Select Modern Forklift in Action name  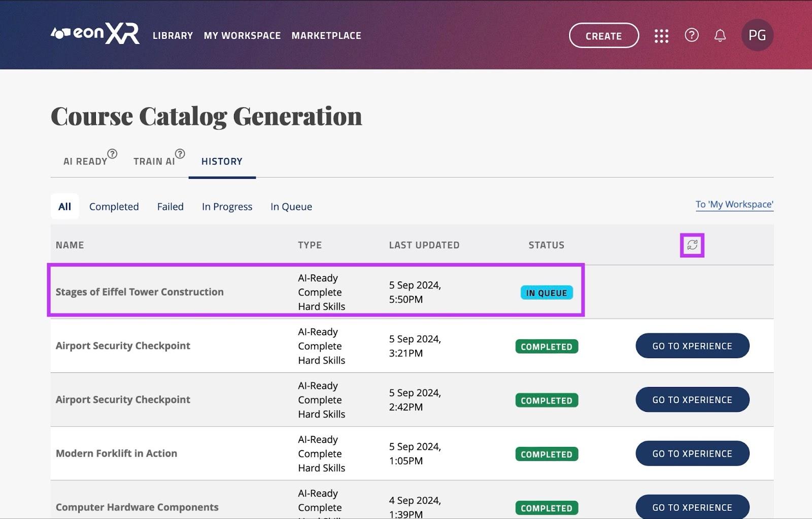(116, 453)
